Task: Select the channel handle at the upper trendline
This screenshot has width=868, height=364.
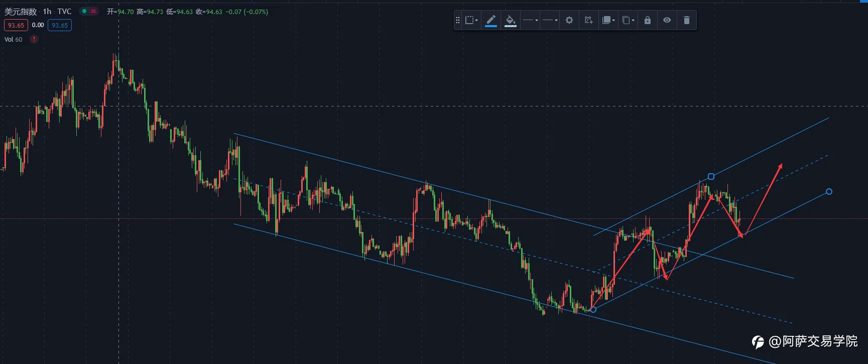Action: click(711, 176)
